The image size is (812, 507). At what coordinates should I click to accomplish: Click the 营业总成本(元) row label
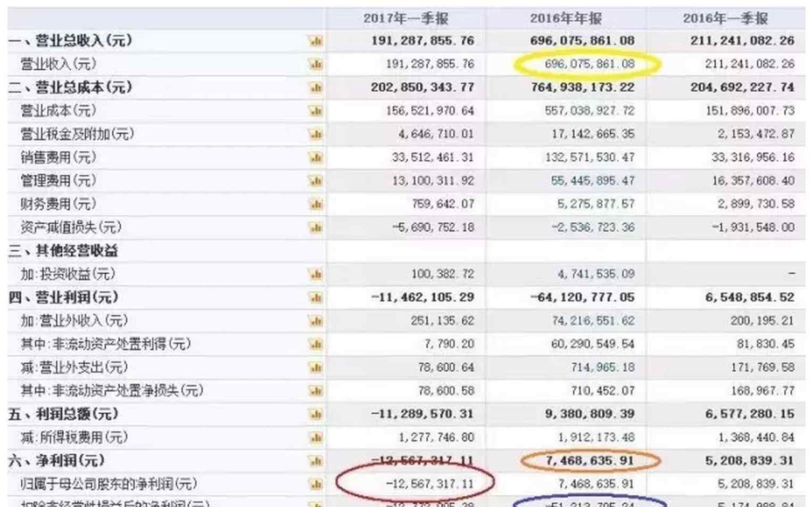[x=70, y=87]
